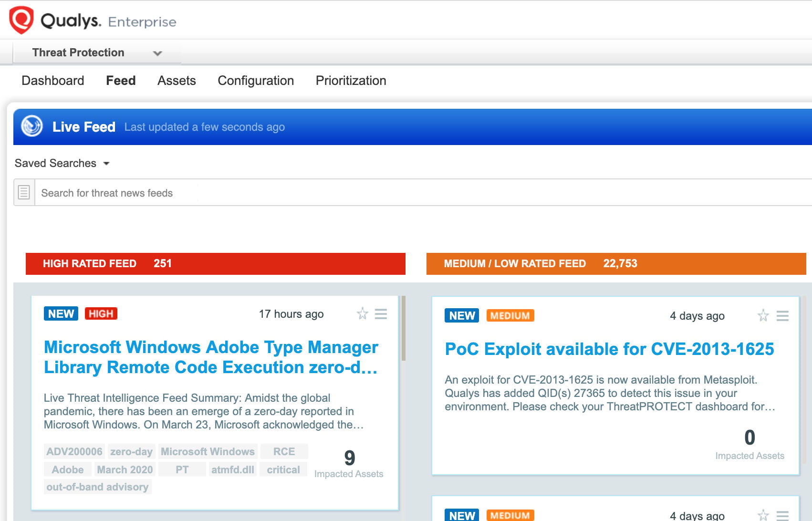The width and height of the screenshot is (812, 521).
Task: Click the threat news feeds search field
Action: tap(424, 193)
